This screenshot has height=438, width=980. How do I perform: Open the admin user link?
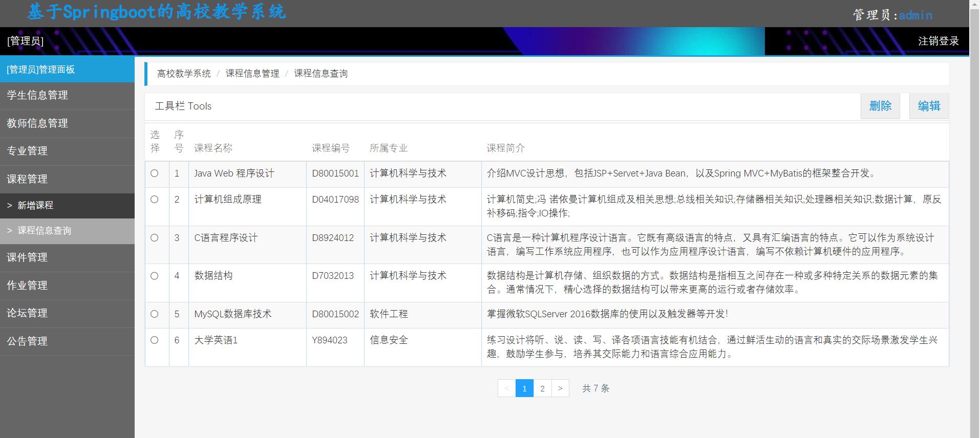click(x=915, y=15)
